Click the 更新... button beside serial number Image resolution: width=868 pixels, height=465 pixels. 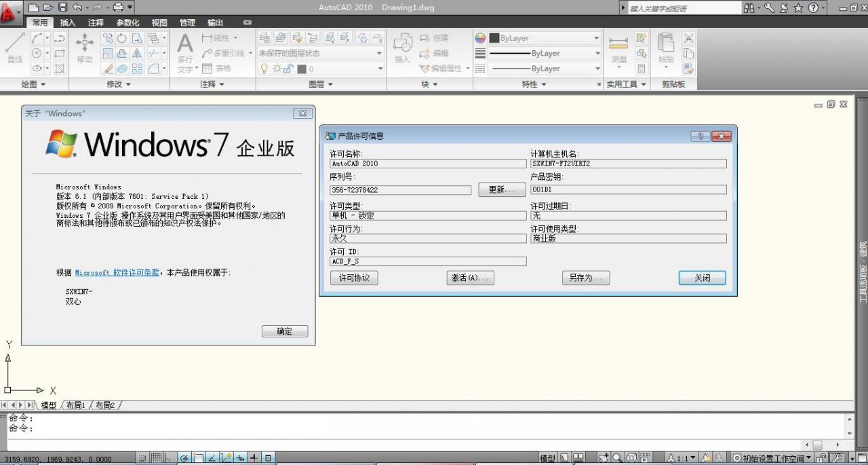pyautogui.click(x=502, y=189)
